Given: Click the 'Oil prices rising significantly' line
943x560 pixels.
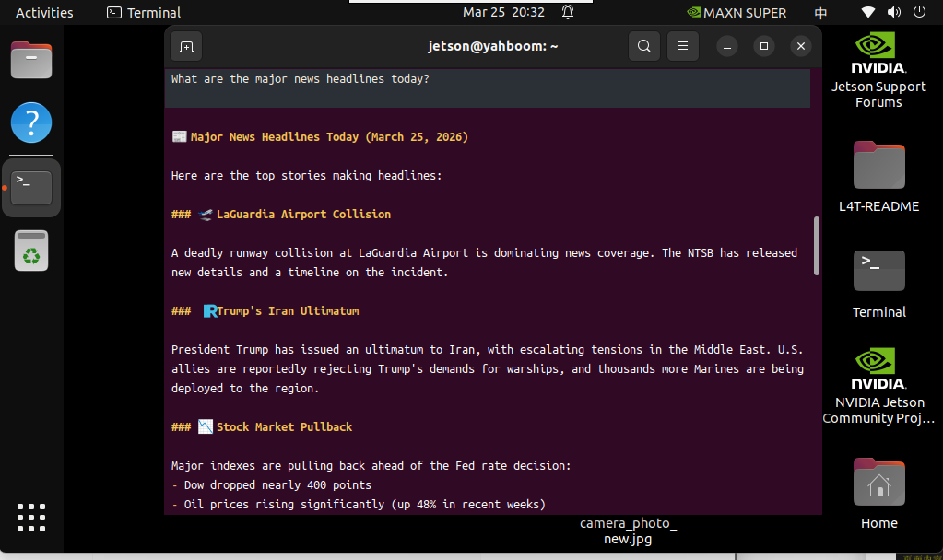Looking at the screenshot, I should [x=364, y=504].
